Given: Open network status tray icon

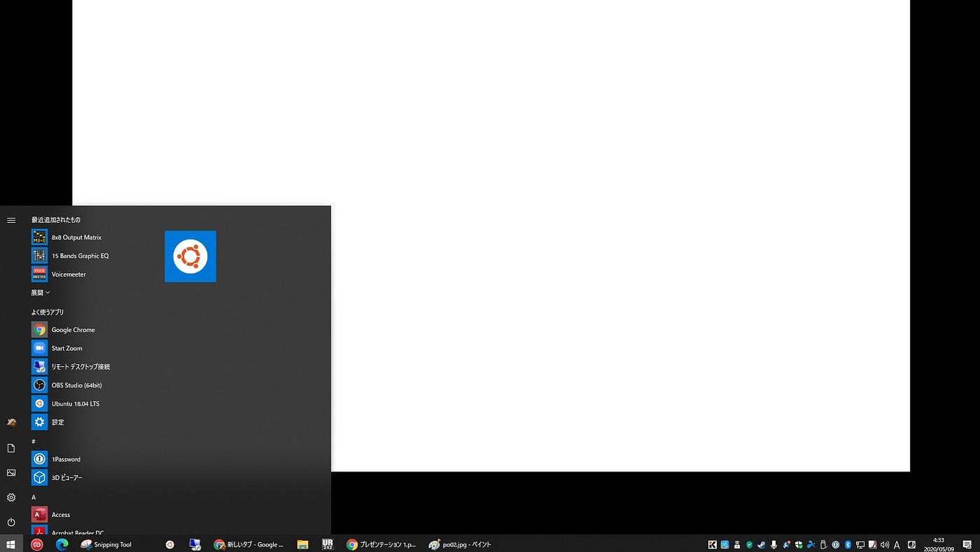Looking at the screenshot, I should click(x=860, y=544).
